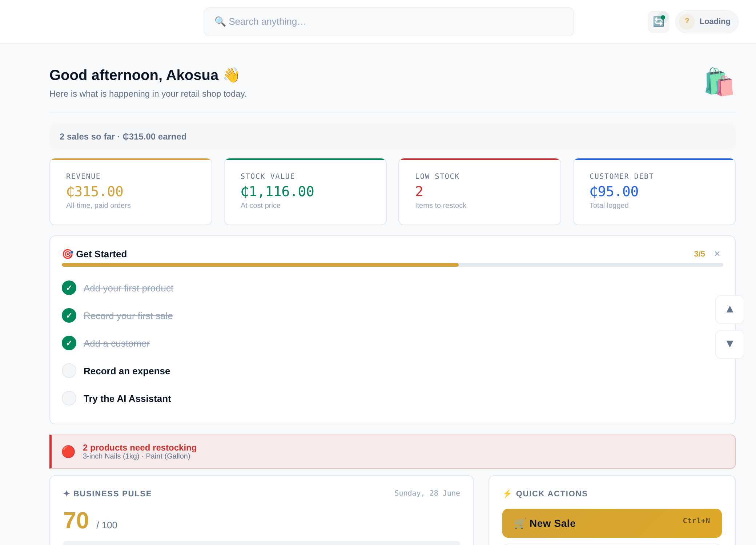Open the Stock Value stat card
Screen dimensions: 756x545
305,191
